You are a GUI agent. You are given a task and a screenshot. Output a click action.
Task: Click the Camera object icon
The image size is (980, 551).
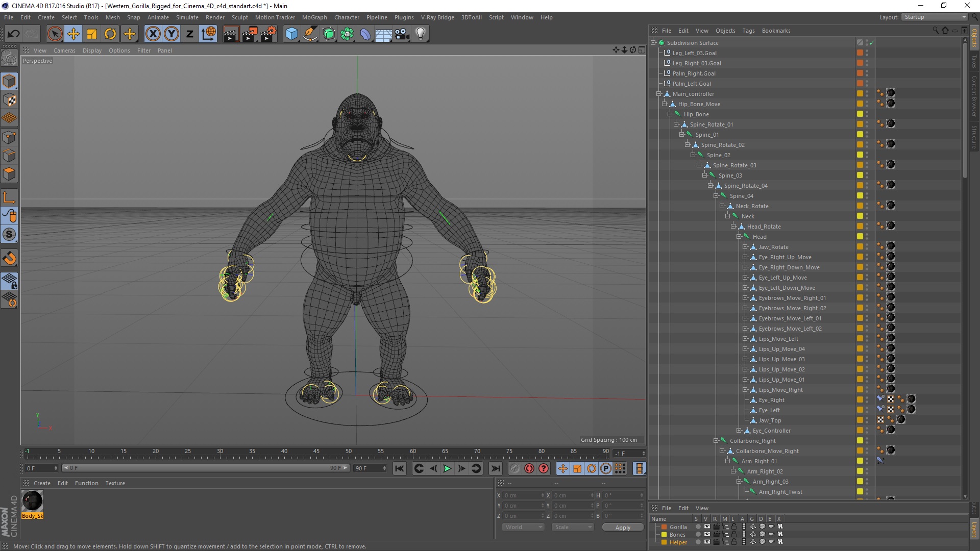pos(402,34)
